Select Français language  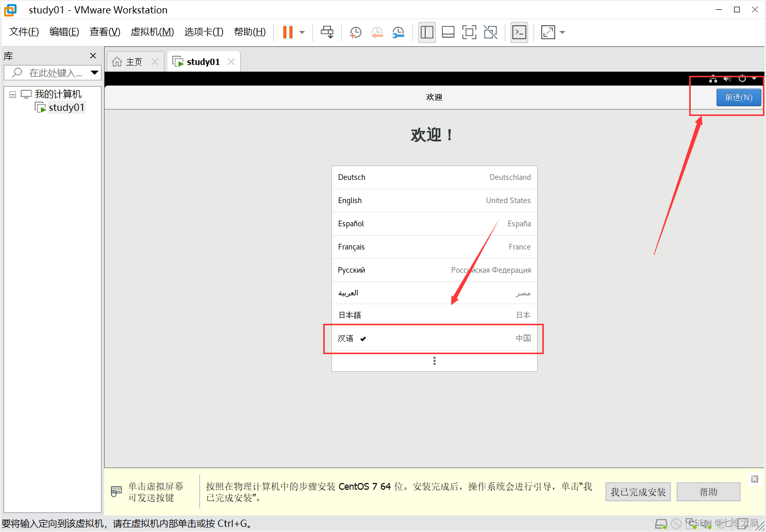[435, 247]
